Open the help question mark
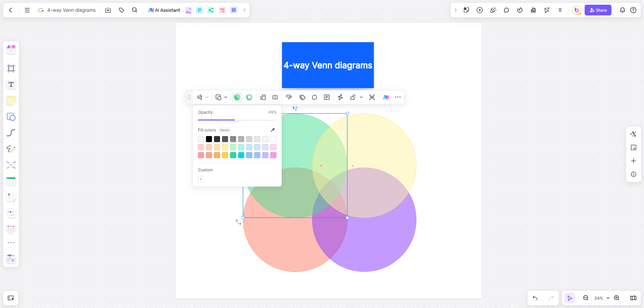 point(633,10)
